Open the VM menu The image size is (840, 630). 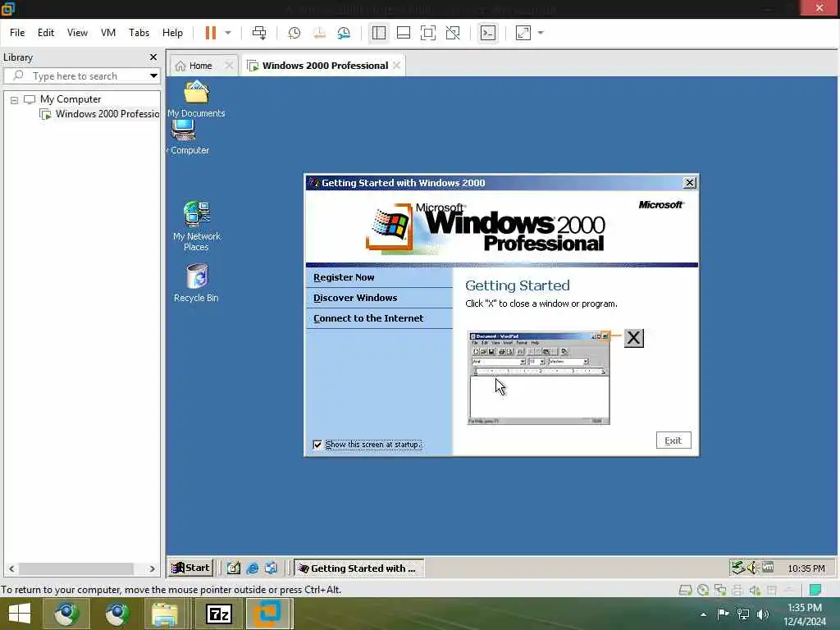click(108, 33)
